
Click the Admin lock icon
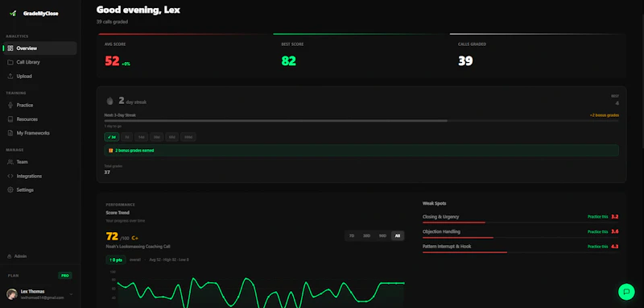click(10, 256)
